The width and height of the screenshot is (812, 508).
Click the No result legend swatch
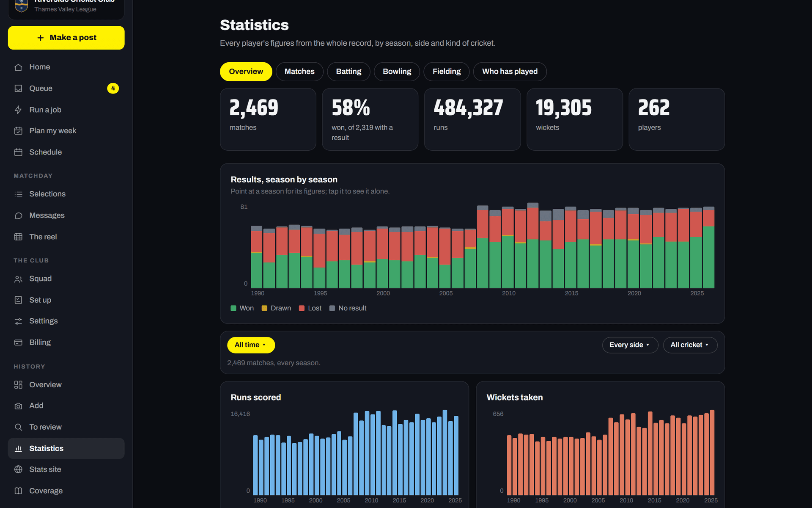[332, 308]
